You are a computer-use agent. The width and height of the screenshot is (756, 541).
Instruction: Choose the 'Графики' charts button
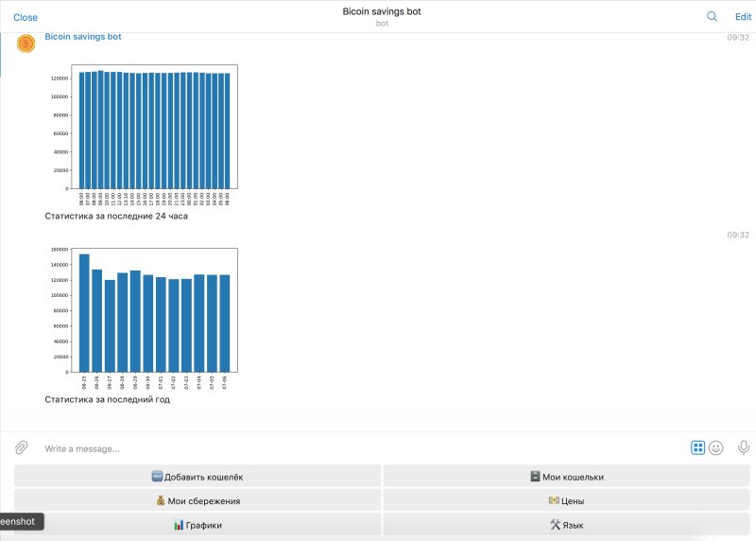point(197,524)
